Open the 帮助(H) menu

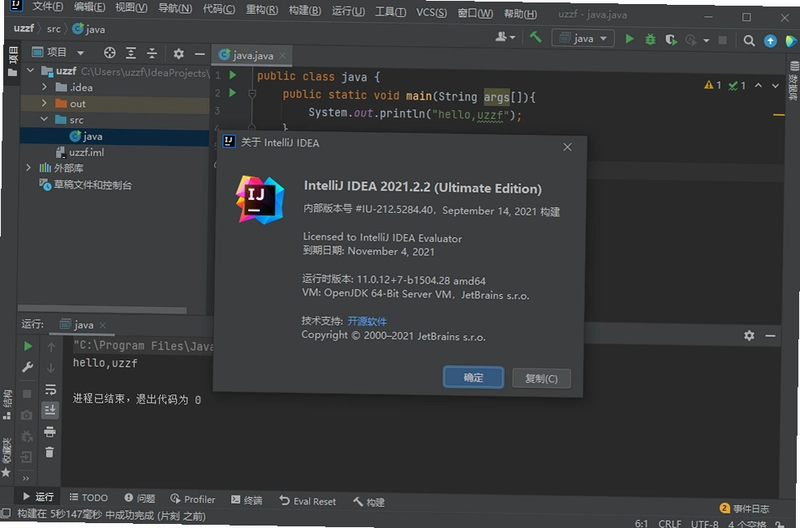[520, 14]
